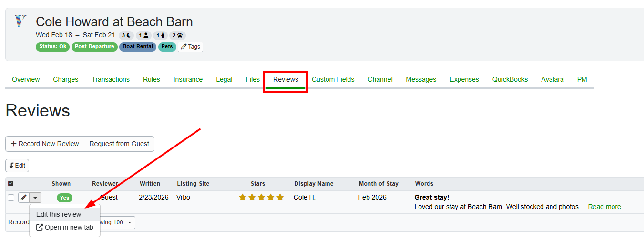This screenshot has height=242, width=644.
Task: Click the Sat Feb 21 departure date
Action: tap(99, 35)
